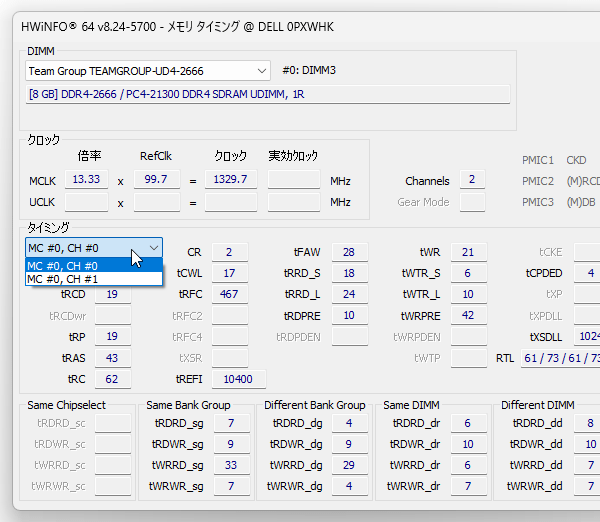Click the RefClk value 99.7
600x522 pixels.
coord(157,179)
